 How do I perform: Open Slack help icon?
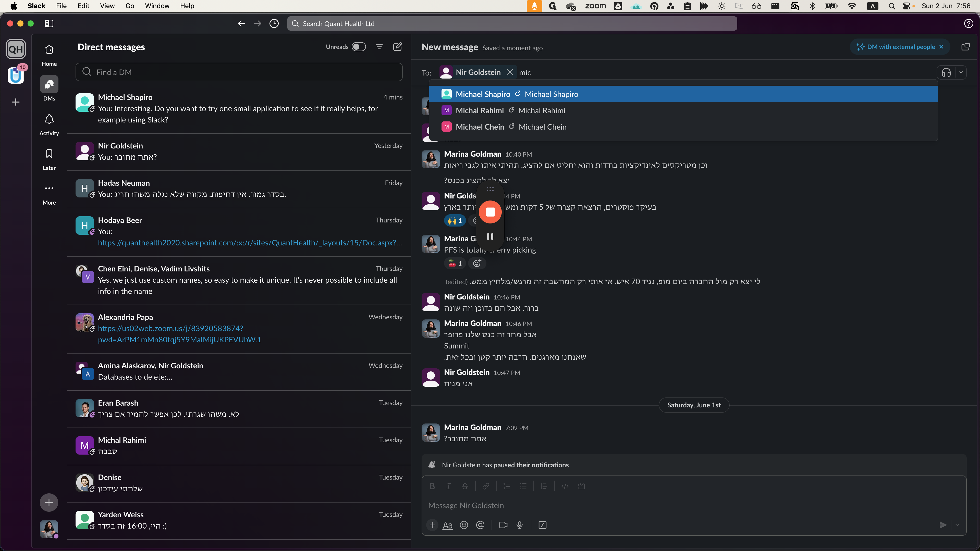(x=969, y=23)
